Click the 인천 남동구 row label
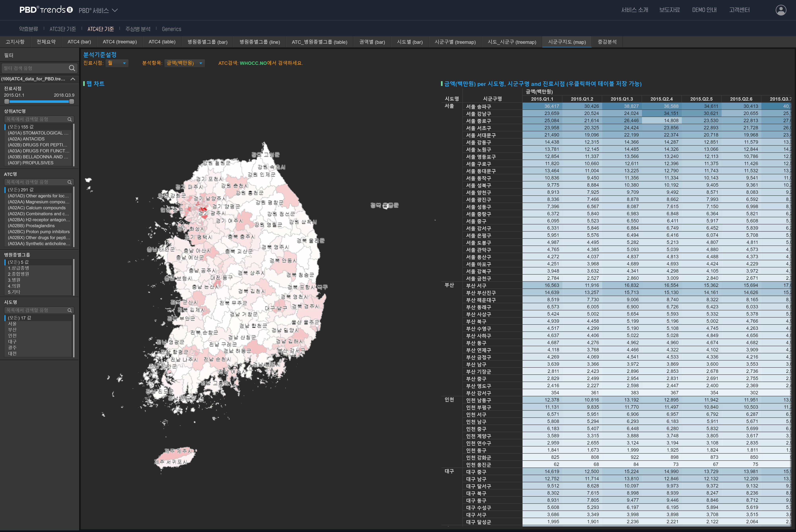 pos(478,400)
